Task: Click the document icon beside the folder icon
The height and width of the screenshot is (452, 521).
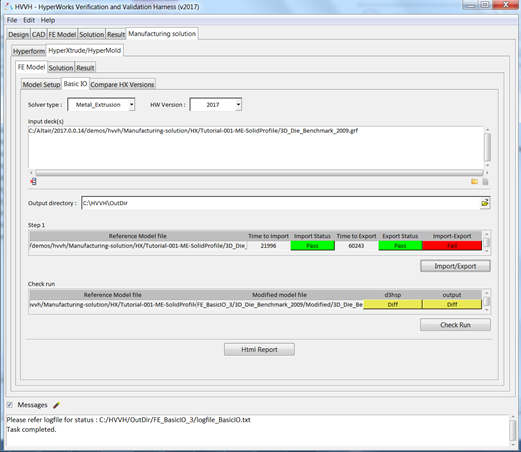Action: 485,182
